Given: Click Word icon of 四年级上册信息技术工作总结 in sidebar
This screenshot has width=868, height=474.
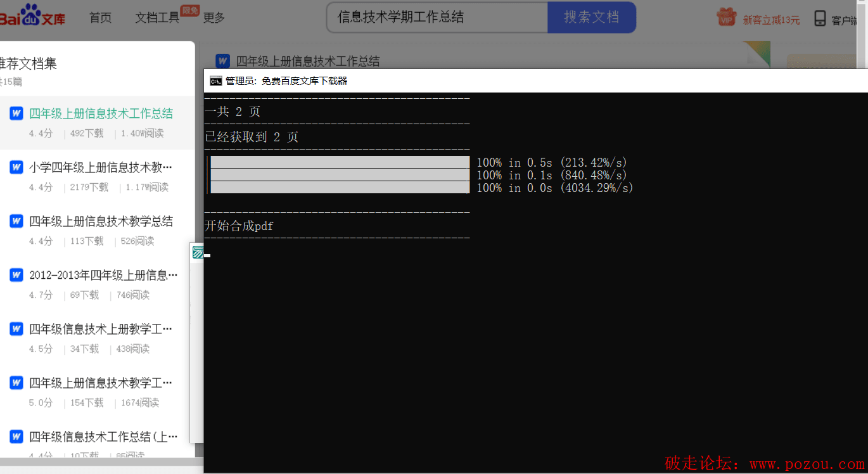Looking at the screenshot, I should 16,113.
